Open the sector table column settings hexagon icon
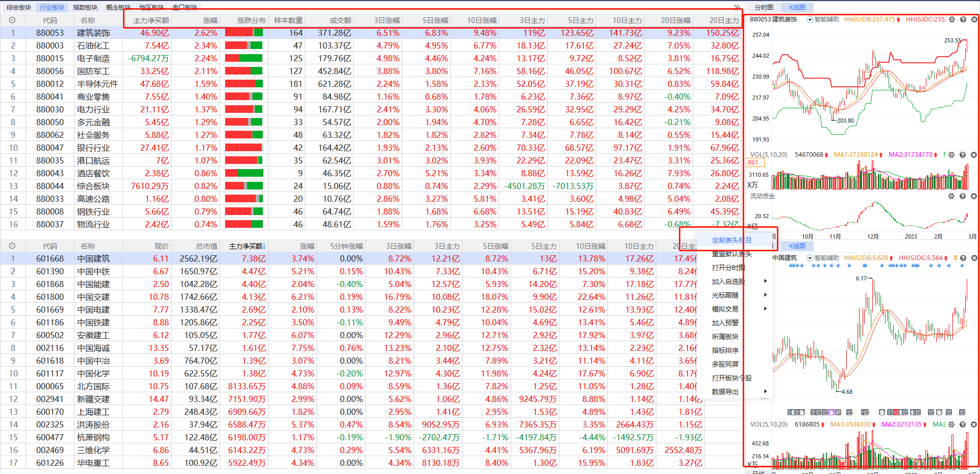980x474 pixels. (12, 20)
